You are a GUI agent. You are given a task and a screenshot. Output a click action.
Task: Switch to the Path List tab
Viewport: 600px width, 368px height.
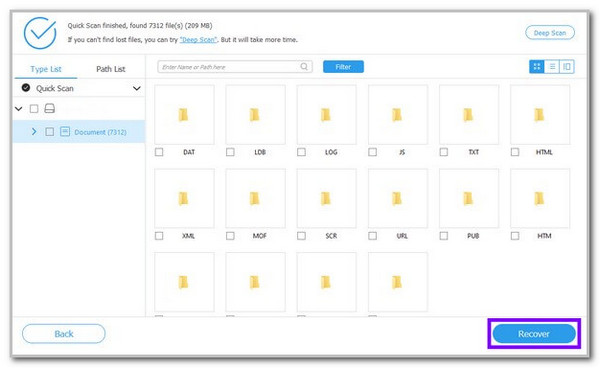pos(111,69)
